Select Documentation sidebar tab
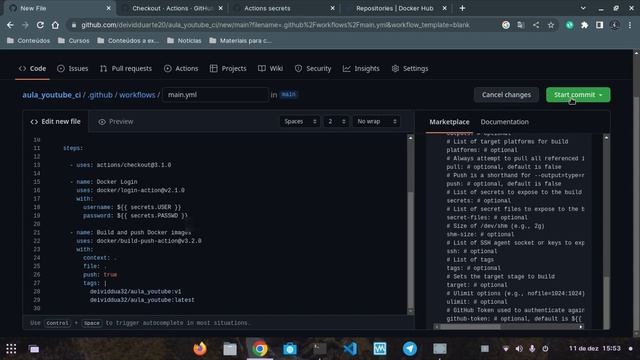The image size is (640, 360). [x=504, y=122]
